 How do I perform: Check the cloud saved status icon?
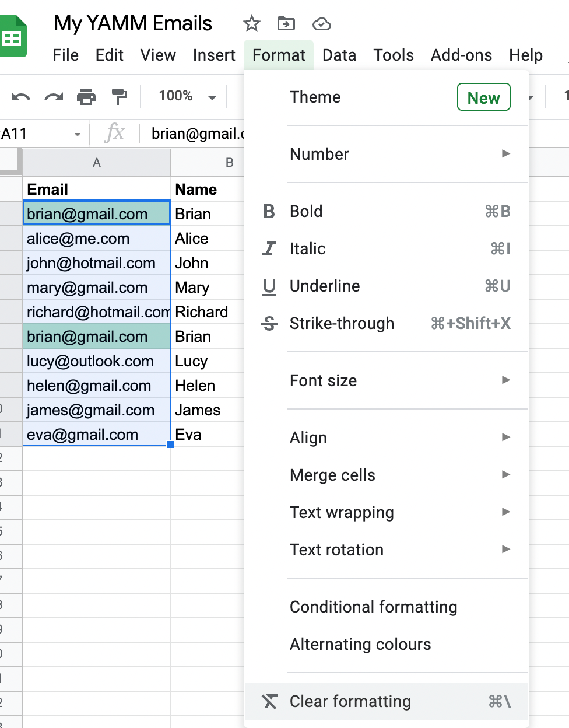tap(321, 24)
